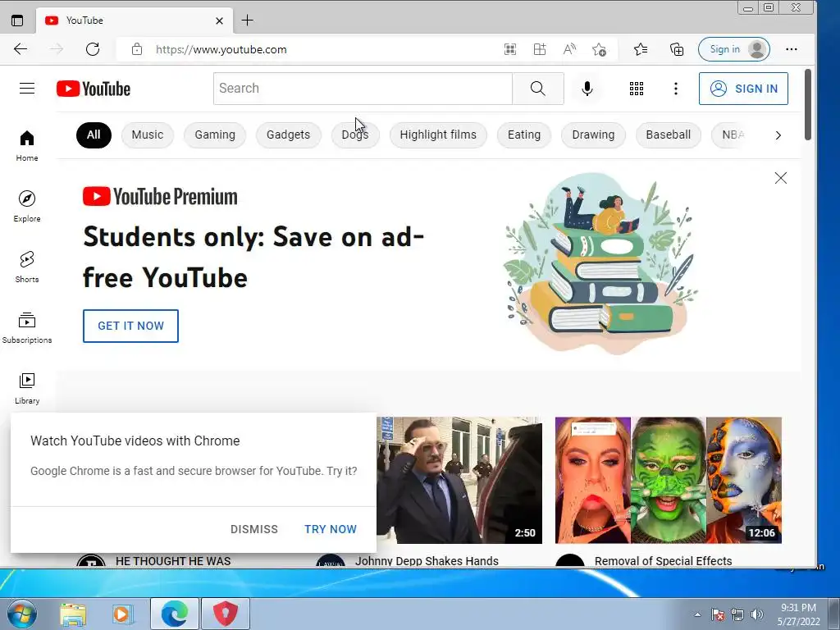Open Removal of Special Effects title
This screenshot has height=630, width=840.
[x=663, y=561]
